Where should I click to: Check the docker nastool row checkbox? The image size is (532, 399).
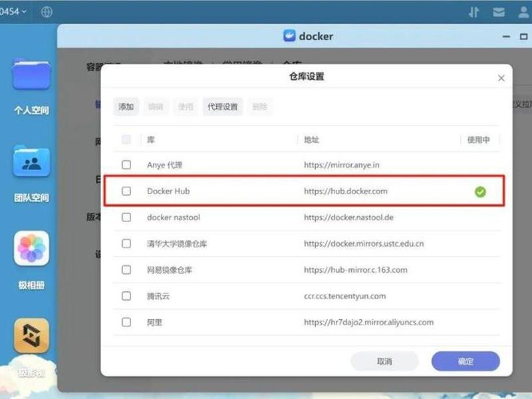point(126,217)
